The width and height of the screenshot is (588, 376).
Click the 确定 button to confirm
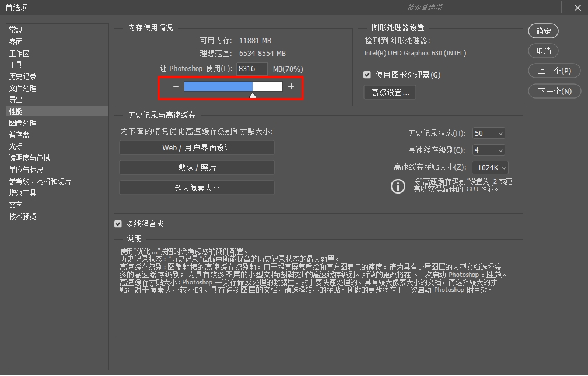pyautogui.click(x=543, y=31)
